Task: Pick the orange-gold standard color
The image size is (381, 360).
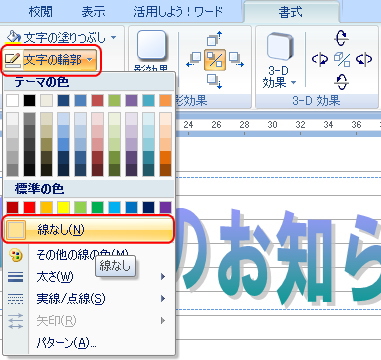Action: tap(46, 207)
